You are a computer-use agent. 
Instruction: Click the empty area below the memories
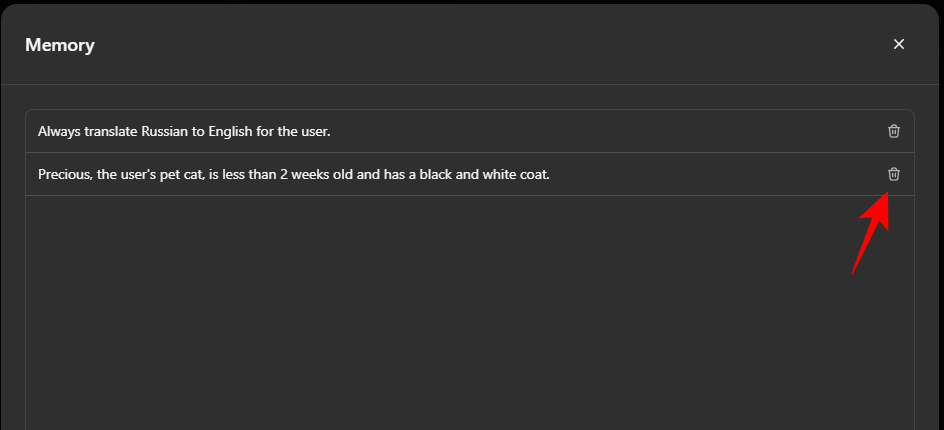click(x=470, y=310)
